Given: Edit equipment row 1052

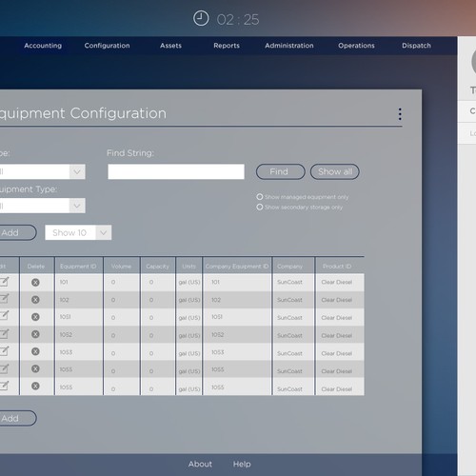Looking at the screenshot, I should [x=5, y=333].
